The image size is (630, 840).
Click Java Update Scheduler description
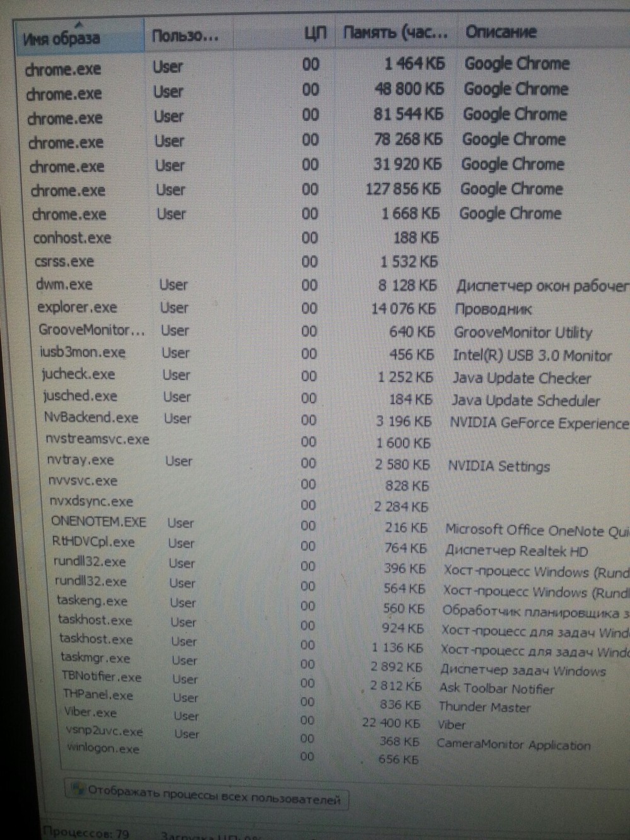pyautogui.click(x=525, y=400)
